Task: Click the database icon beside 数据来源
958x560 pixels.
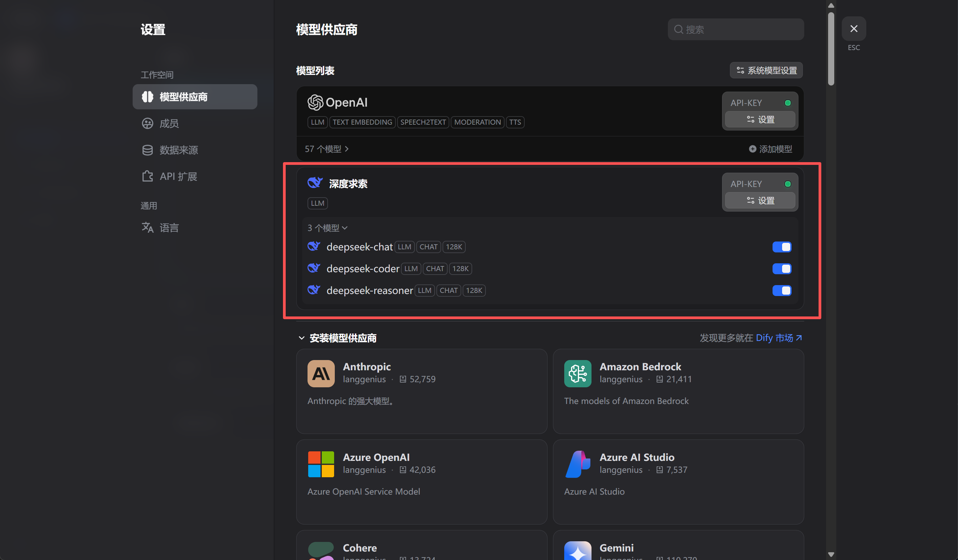Action: coord(148,150)
